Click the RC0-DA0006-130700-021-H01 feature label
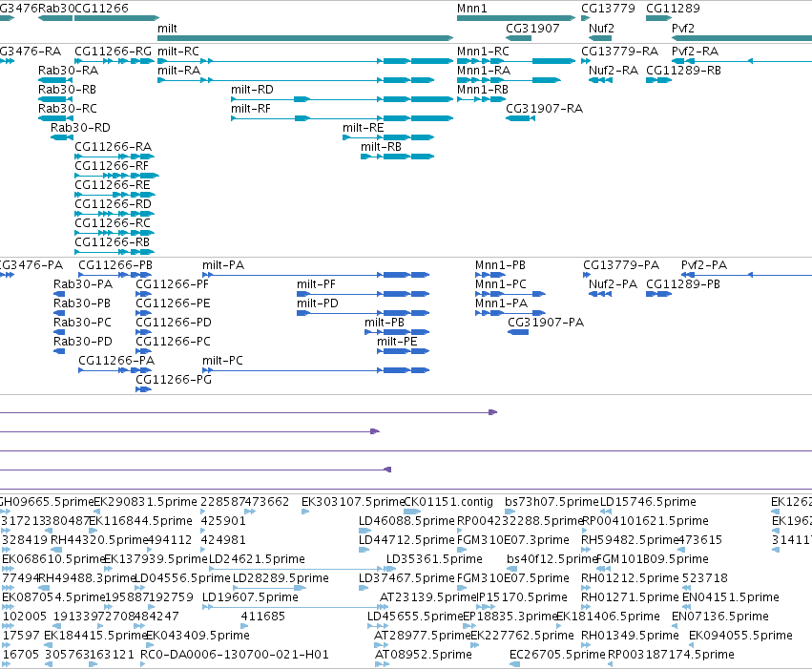 [x=235, y=655]
